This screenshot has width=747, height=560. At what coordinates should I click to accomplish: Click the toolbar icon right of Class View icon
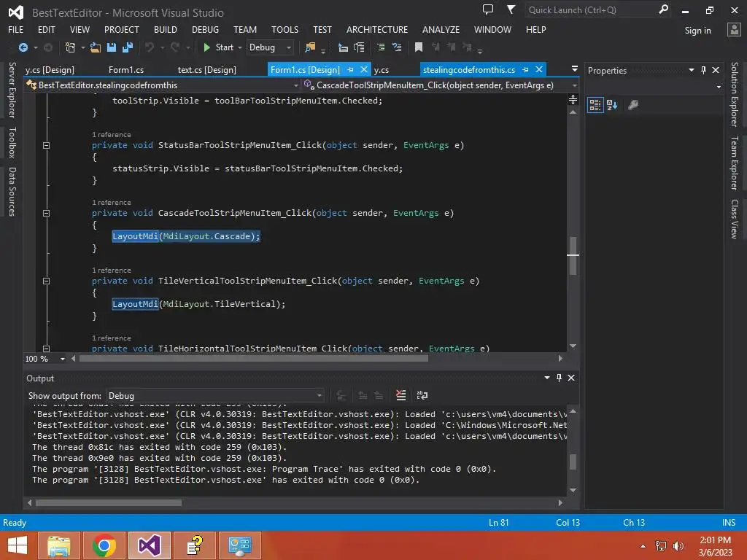359,47
